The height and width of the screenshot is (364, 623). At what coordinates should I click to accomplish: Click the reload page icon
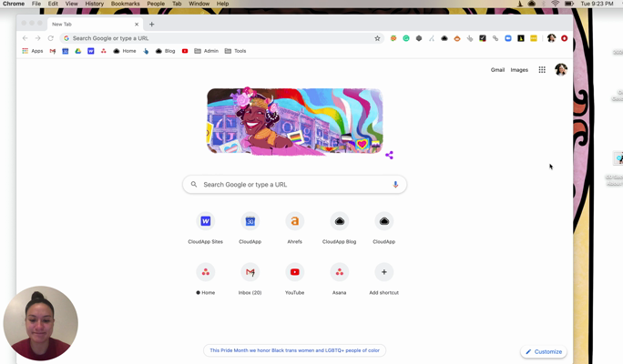point(51,38)
